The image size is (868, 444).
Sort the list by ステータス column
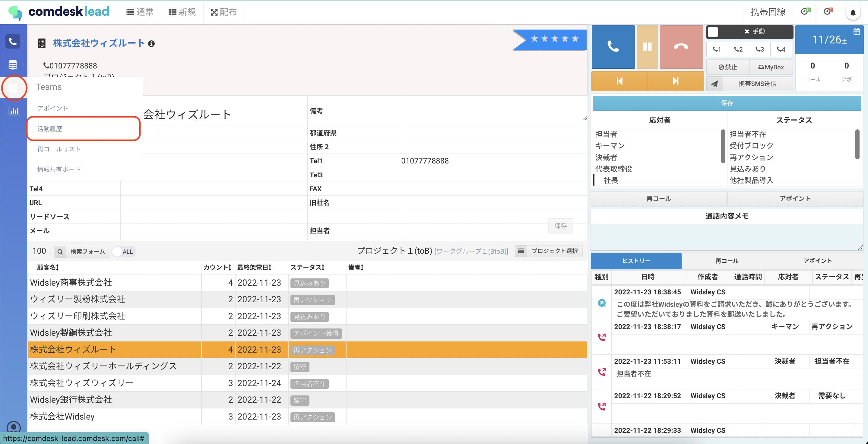point(307,267)
